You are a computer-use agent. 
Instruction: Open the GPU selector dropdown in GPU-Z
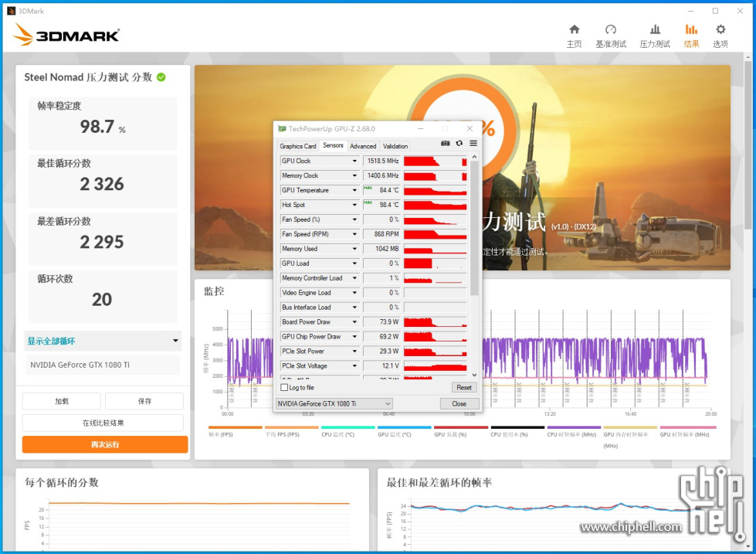coord(334,403)
